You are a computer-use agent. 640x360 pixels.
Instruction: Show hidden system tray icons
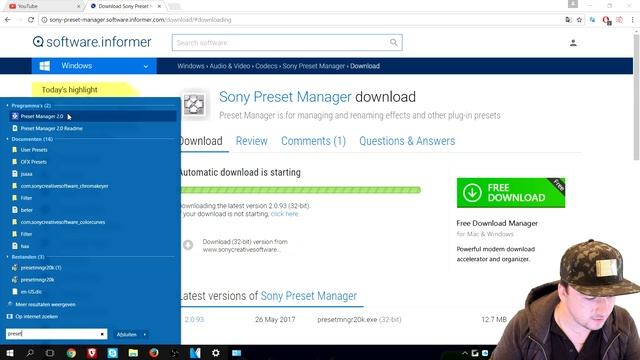(x=464, y=353)
